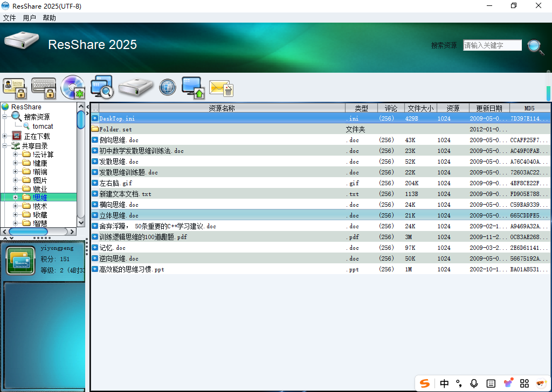Click the disc burn toolbar icon
This screenshot has height=392, width=552.
(x=72, y=88)
